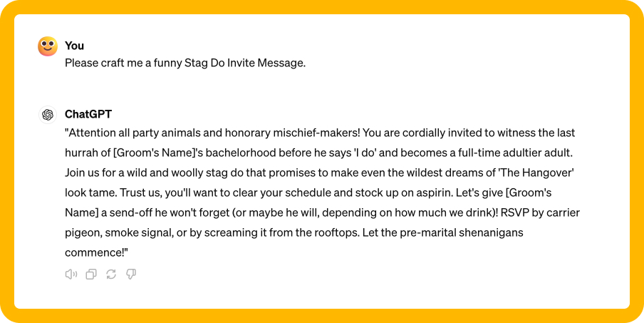This screenshot has height=323, width=644.
Task: Click the Read Aloud speaker icon
Action: click(x=71, y=275)
